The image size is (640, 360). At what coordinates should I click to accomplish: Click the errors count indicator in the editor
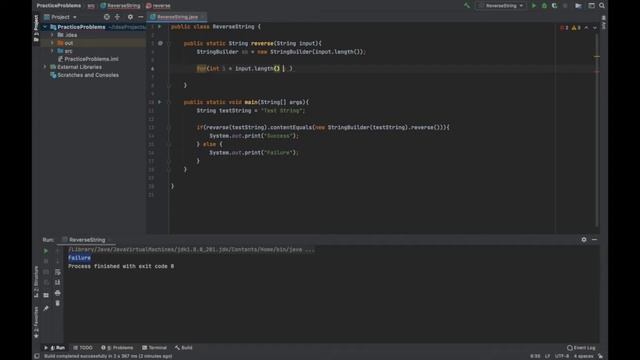[564, 28]
